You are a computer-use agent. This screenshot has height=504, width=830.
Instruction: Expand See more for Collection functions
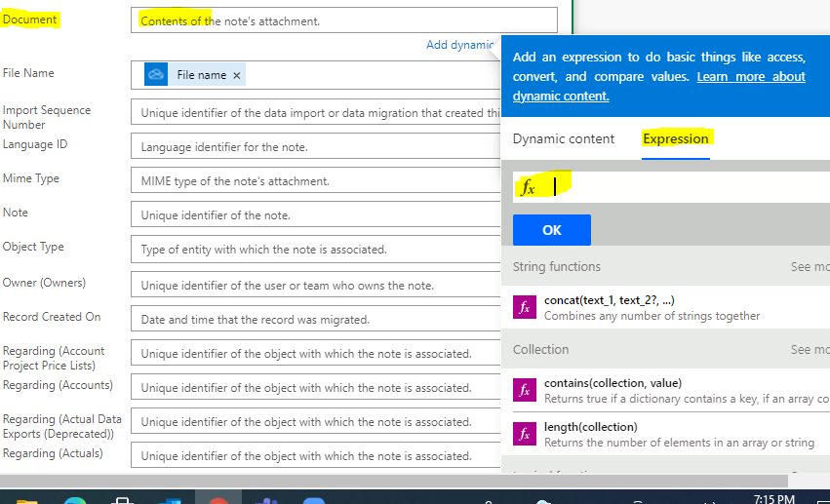tap(810, 350)
